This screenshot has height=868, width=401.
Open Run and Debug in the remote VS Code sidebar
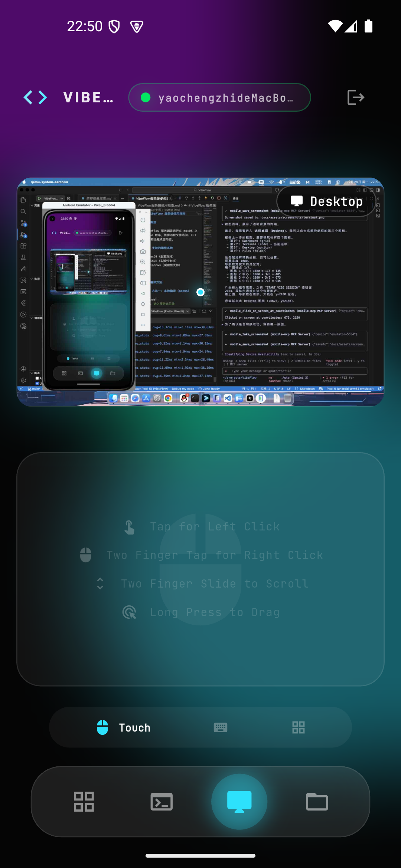[23, 235]
